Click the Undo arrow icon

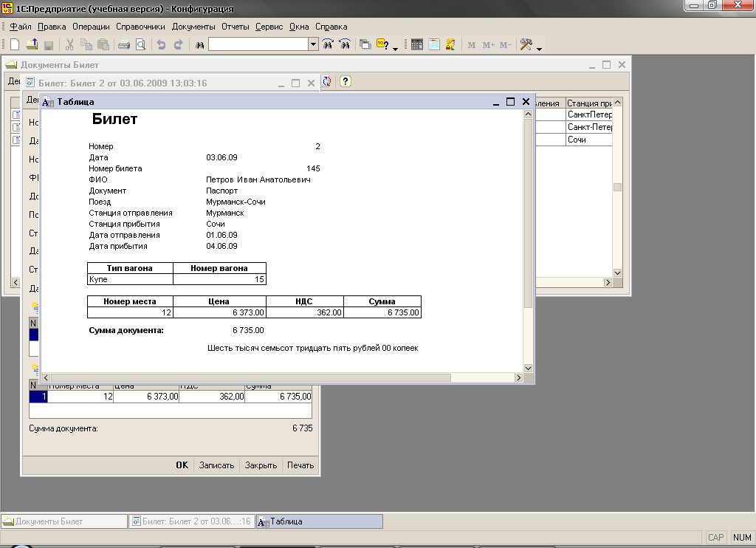pyautogui.click(x=161, y=44)
